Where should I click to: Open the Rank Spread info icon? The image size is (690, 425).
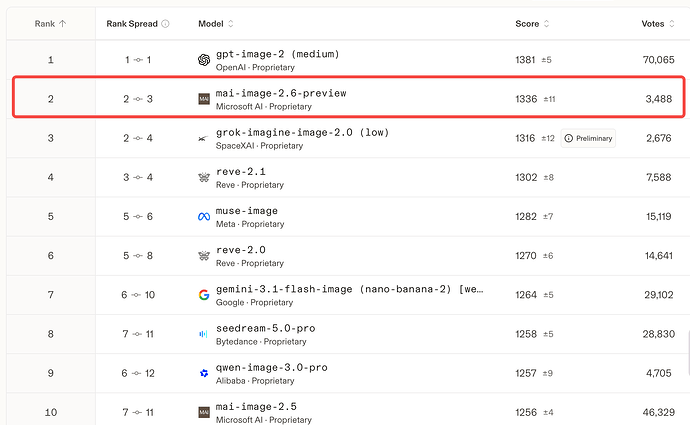165,24
